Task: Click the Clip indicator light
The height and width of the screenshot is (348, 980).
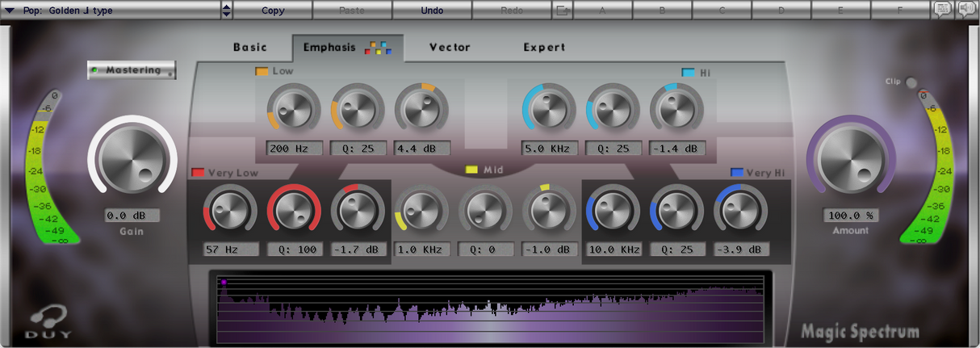Action: [912, 82]
